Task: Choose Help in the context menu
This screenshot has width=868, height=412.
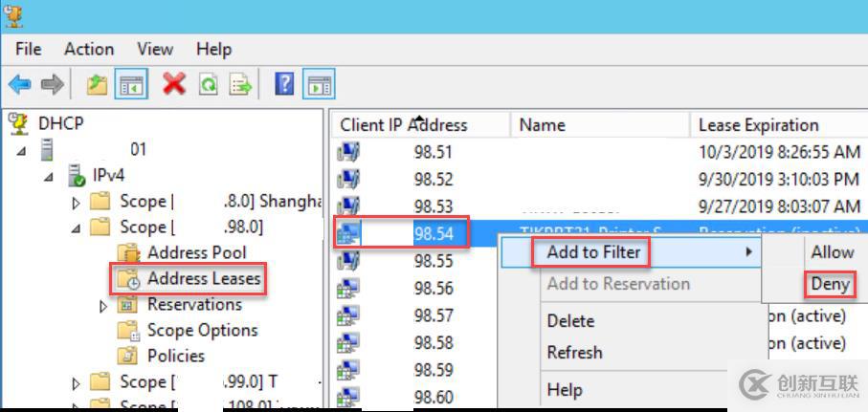Action: tap(565, 390)
